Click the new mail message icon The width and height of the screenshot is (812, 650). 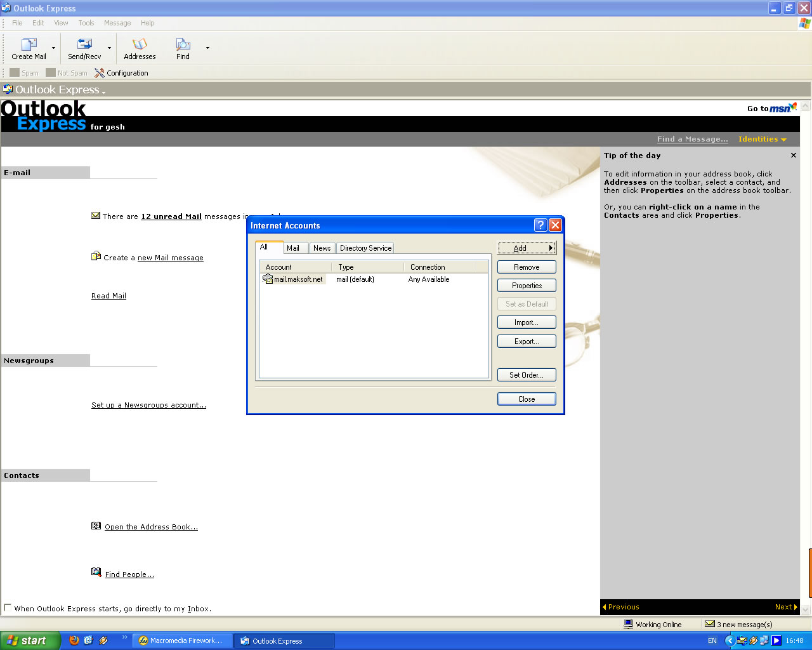point(96,256)
